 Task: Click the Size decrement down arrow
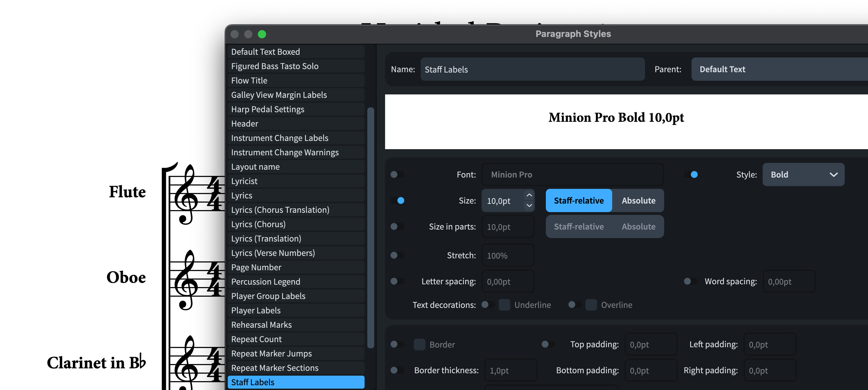click(x=529, y=206)
